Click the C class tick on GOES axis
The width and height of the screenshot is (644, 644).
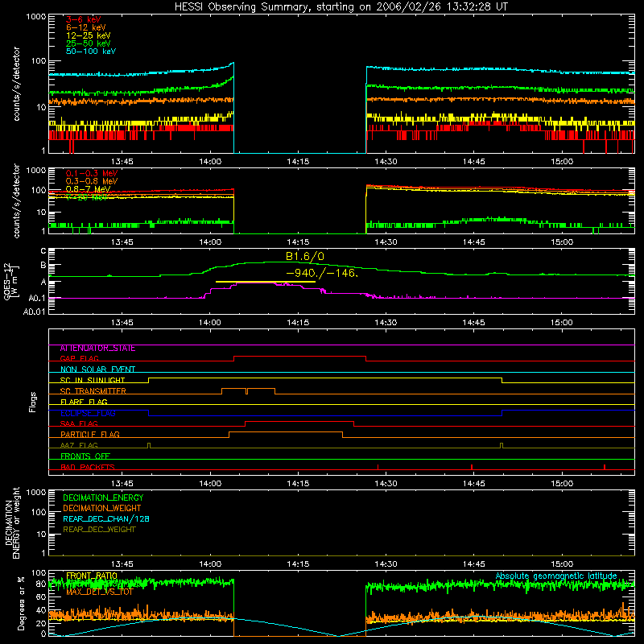[x=43, y=251]
